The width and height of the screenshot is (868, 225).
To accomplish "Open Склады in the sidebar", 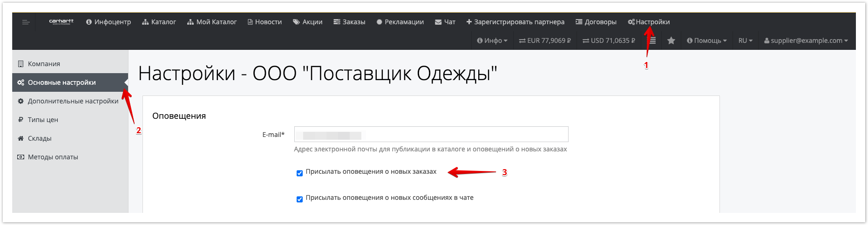I will click(40, 138).
